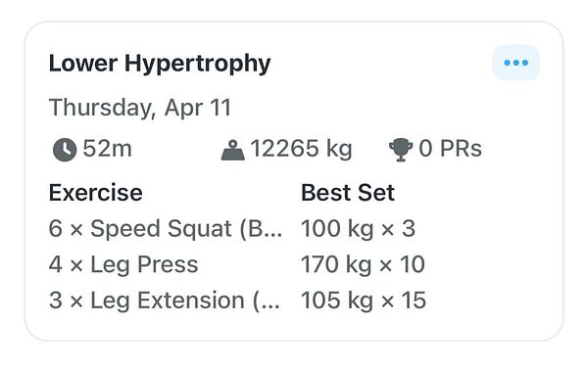Viewport: 588px width, 370px height.
Task: Click the 170 kg × 10 best set
Action: [363, 264]
